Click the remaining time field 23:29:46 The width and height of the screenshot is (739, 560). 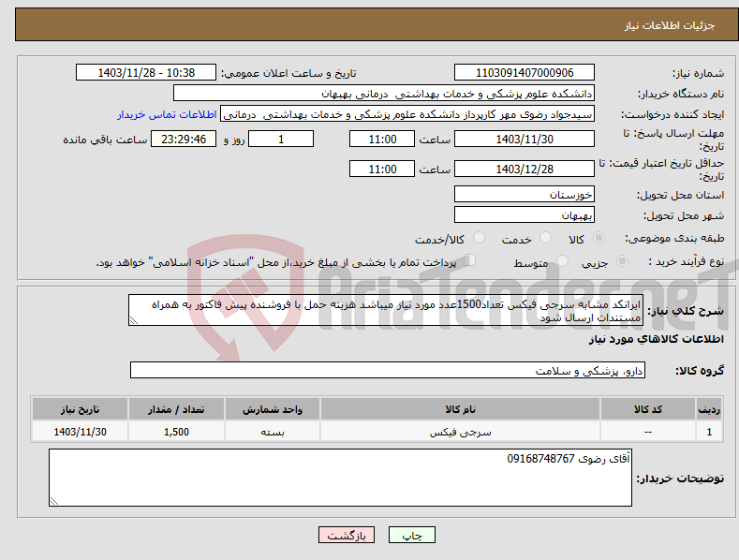(x=184, y=139)
